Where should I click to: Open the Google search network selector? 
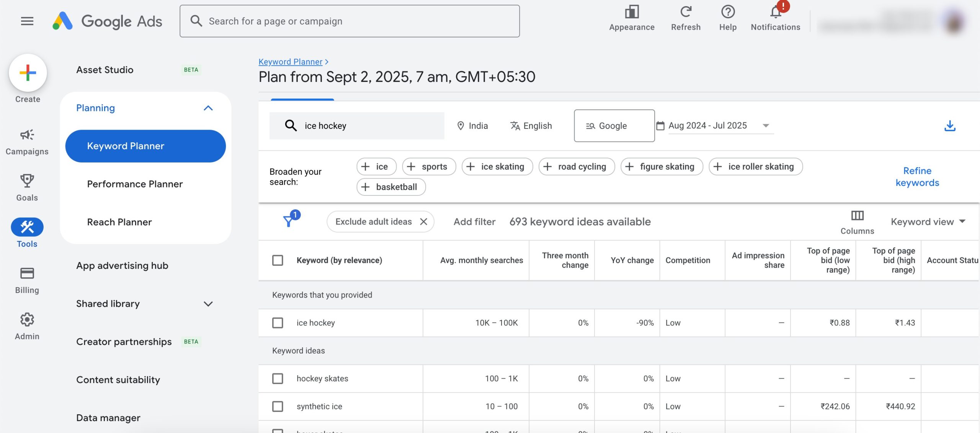614,126
